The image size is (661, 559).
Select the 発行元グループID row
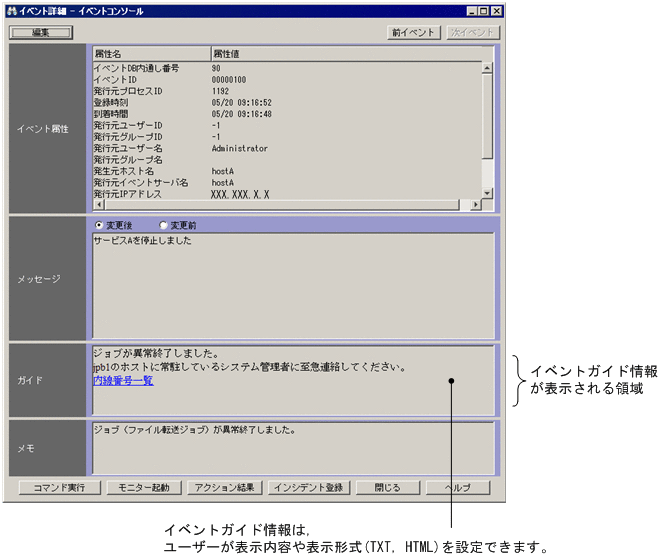pos(287,137)
